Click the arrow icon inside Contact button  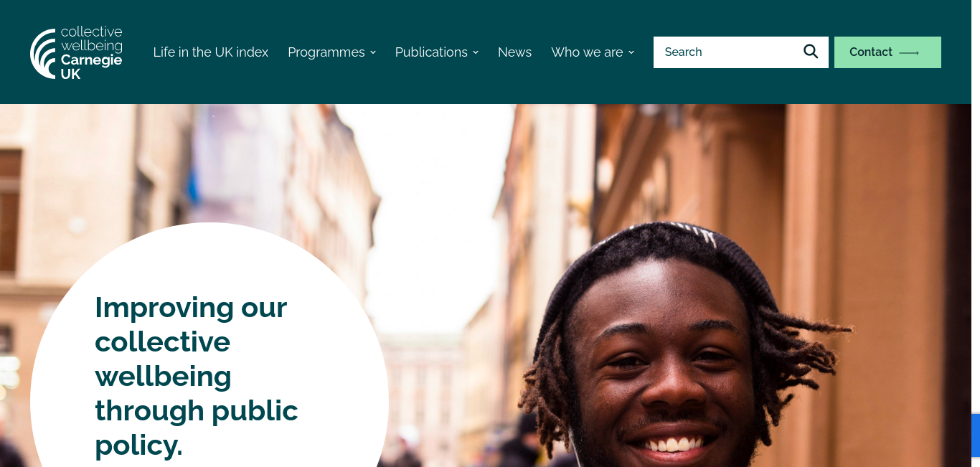pos(909,53)
